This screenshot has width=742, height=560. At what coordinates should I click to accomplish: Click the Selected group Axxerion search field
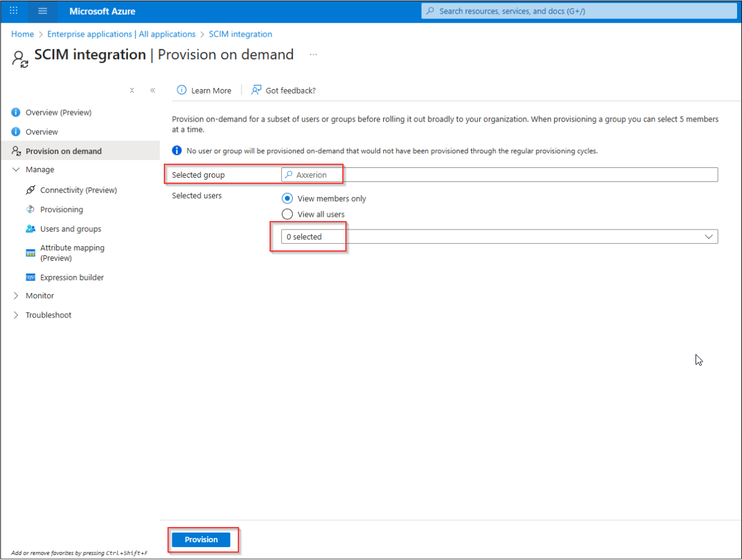click(x=500, y=175)
